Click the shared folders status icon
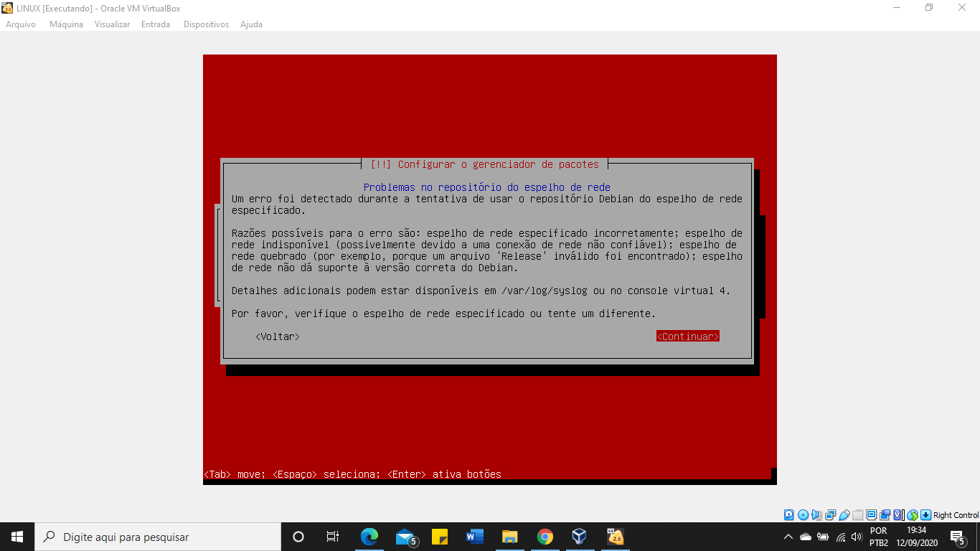This screenshot has height=551, width=980. coord(858,515)
